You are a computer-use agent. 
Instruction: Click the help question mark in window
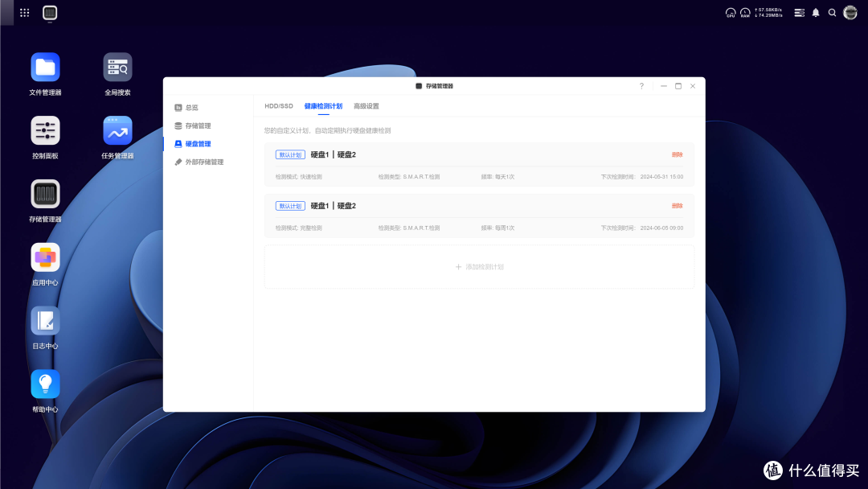point(641,86)
